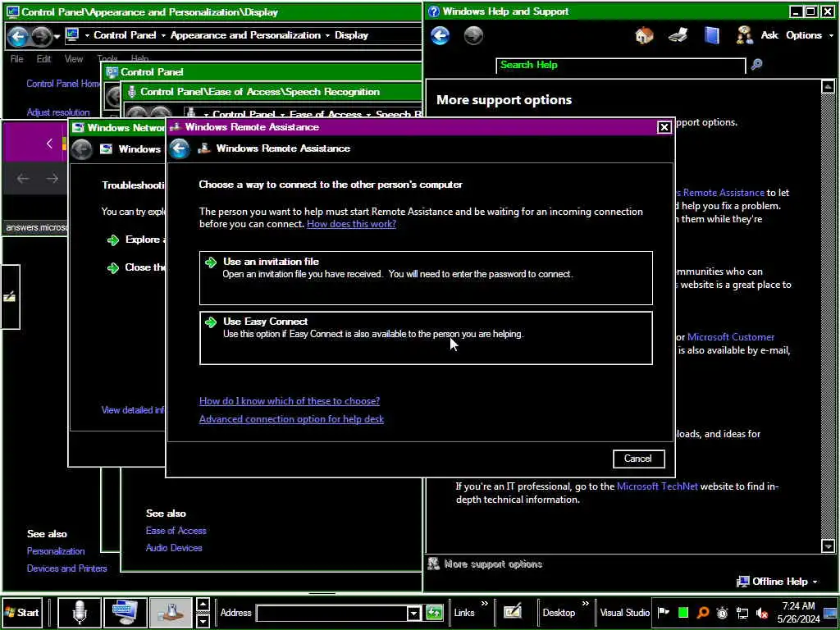Open the Options dropdown in Help
Image resolution: width=840 pixels, height=630 pixels.
click(x=810, y=35)
